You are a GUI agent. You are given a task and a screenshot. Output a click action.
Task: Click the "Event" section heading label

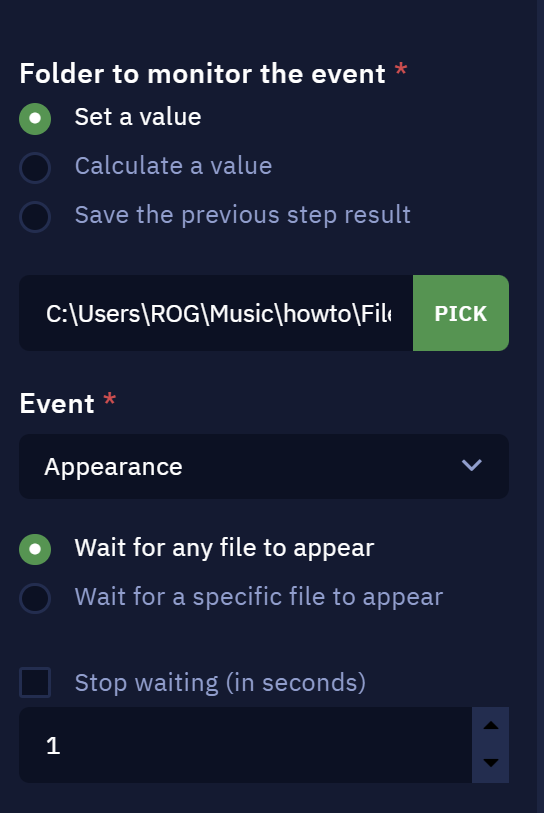(57, 403)
